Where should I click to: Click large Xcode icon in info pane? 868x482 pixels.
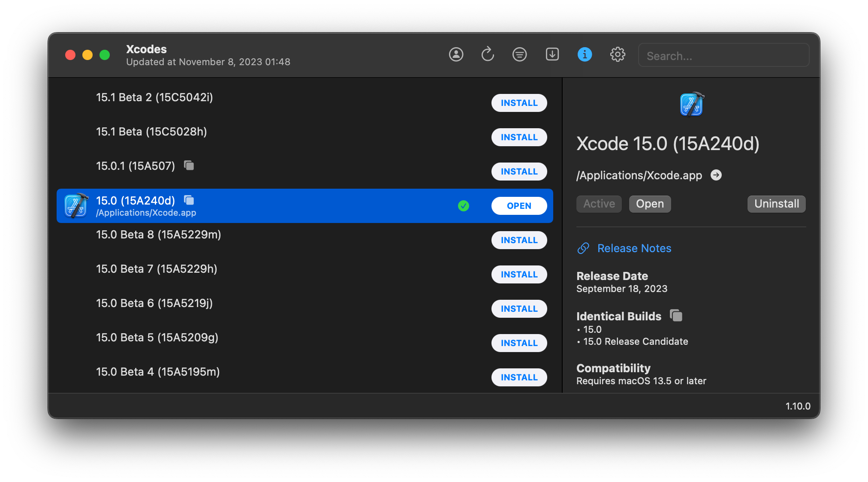pos(691,104)
